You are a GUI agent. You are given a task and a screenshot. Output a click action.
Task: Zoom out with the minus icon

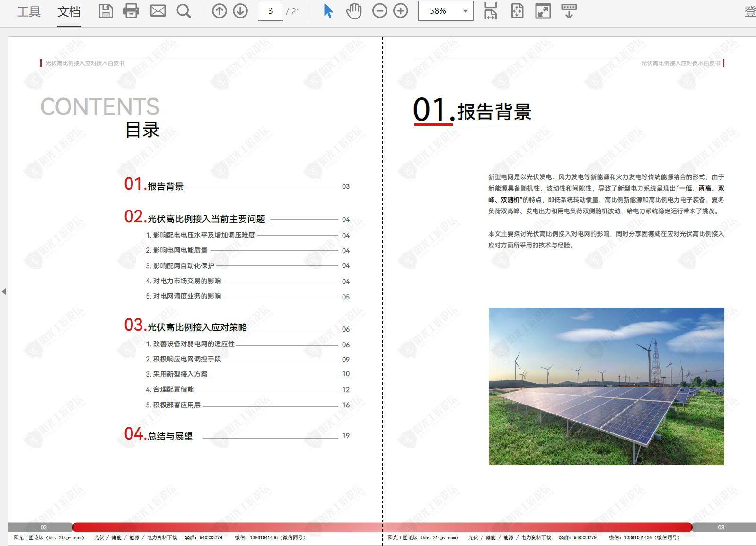pyautogui.click(x=379, y=11)
